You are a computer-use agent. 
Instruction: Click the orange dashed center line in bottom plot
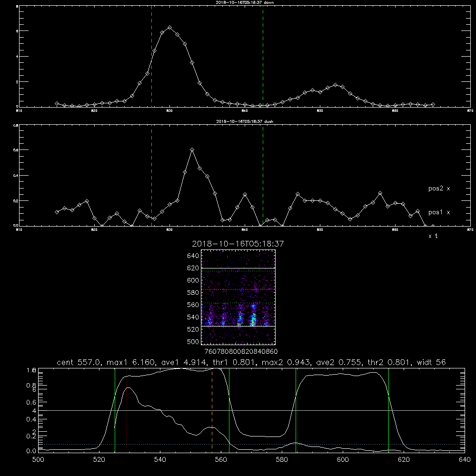pos(212,410)
